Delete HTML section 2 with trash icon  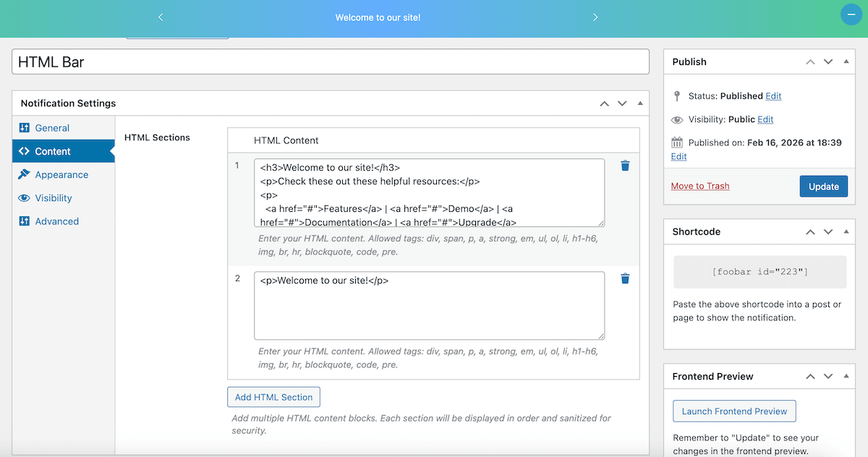pyautogui.click(x=625, y=278)
